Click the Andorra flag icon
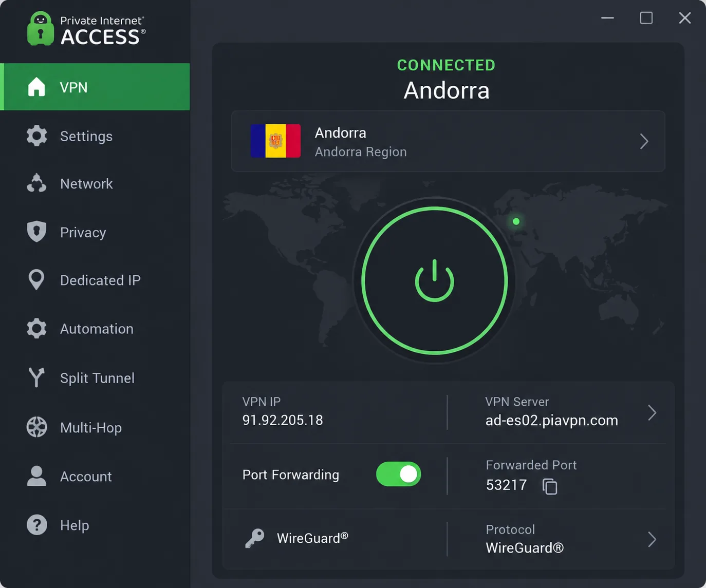The image size is (706, 588). coord(275,141)
